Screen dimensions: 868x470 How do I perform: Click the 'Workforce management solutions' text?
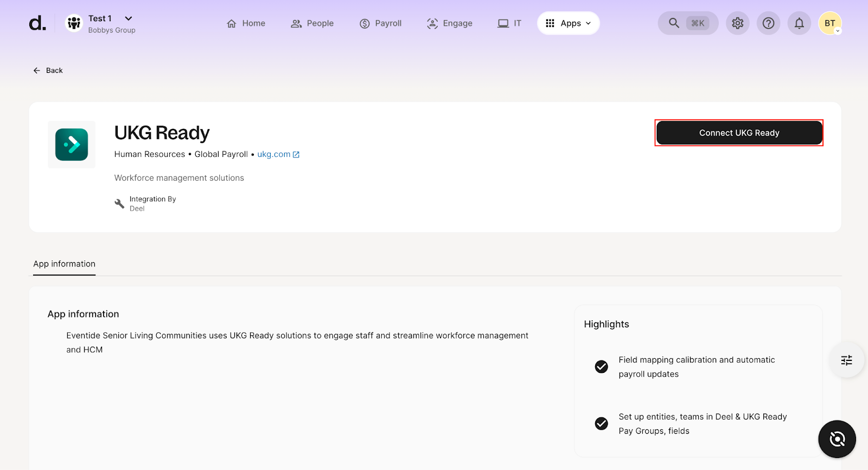[x=179, y=178]
